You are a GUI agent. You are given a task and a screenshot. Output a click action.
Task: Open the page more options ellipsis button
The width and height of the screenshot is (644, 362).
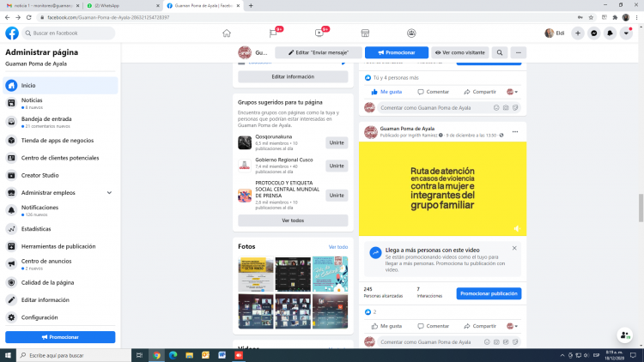pyautogui.click(x=519, y=52)
